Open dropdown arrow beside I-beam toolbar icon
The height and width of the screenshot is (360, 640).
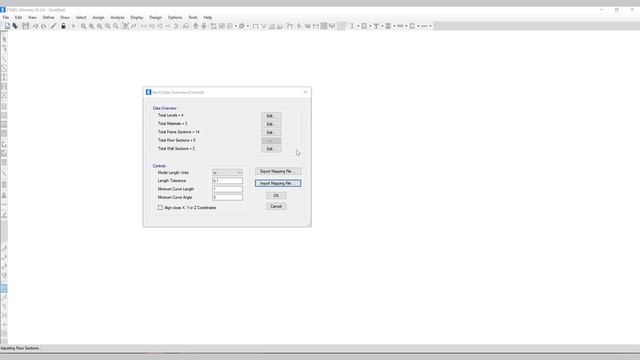pos(358,26)
